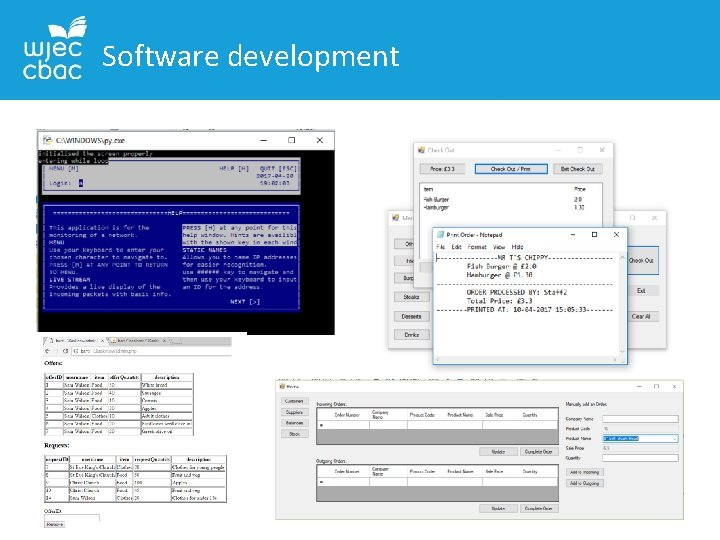Click the Exit button in menu window
720x540 pixels.
[x=642, y=291]
